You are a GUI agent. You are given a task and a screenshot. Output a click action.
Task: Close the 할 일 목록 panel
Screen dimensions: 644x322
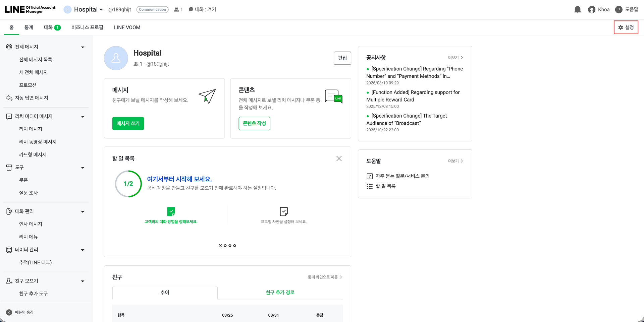[x=339, y=158]
